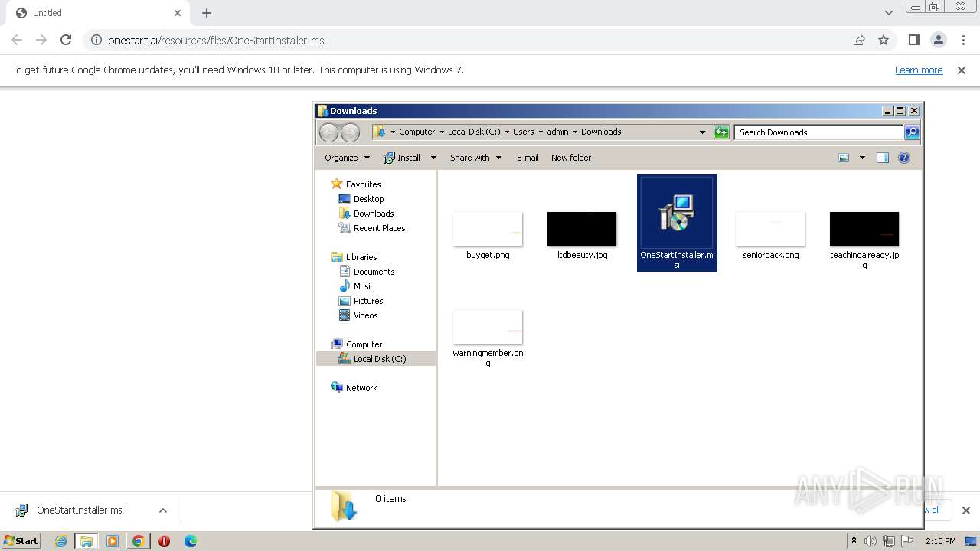Open a new Chrome tab
The image size is (980, 551).
tap(207, 13)
